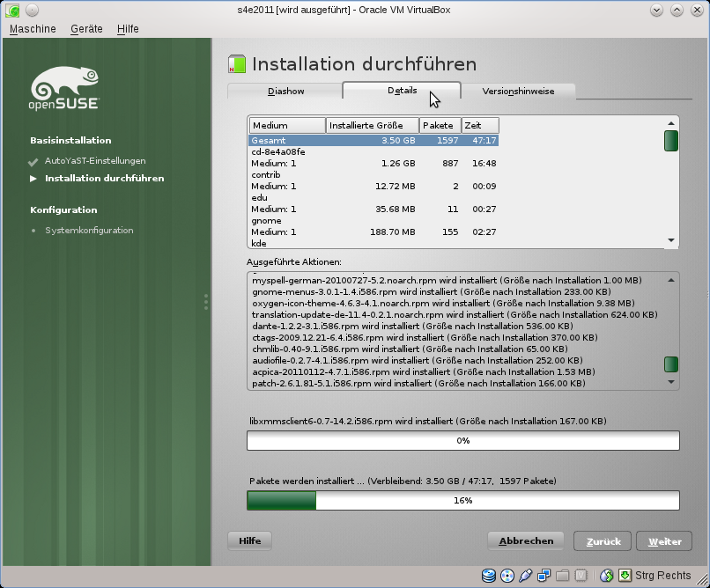Click the actions log scrollbar thumb
Viewport: 710px width, 588px height.
[x=671, y=364]
